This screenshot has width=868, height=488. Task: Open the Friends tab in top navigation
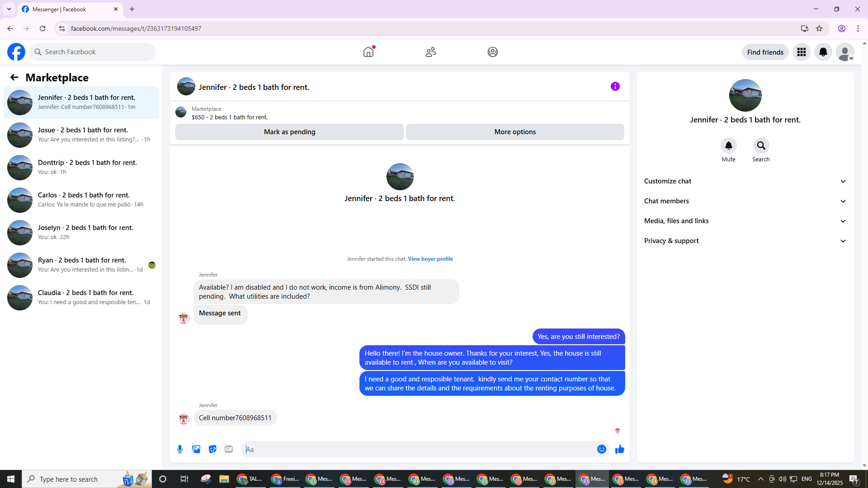(430, 52)
